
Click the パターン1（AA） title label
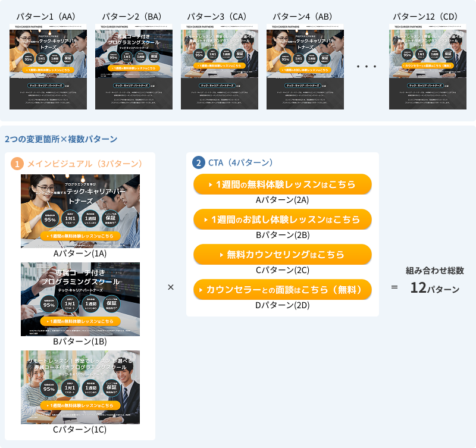tap(46, 17)
